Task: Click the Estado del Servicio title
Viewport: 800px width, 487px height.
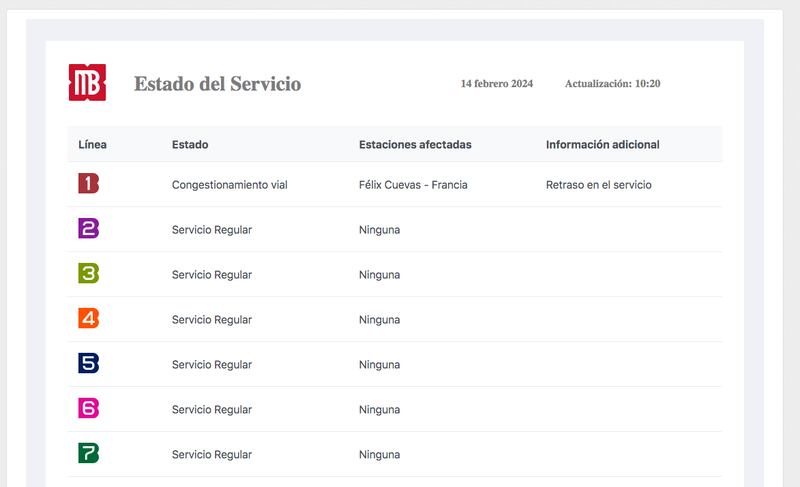Action: pos(217,84)
